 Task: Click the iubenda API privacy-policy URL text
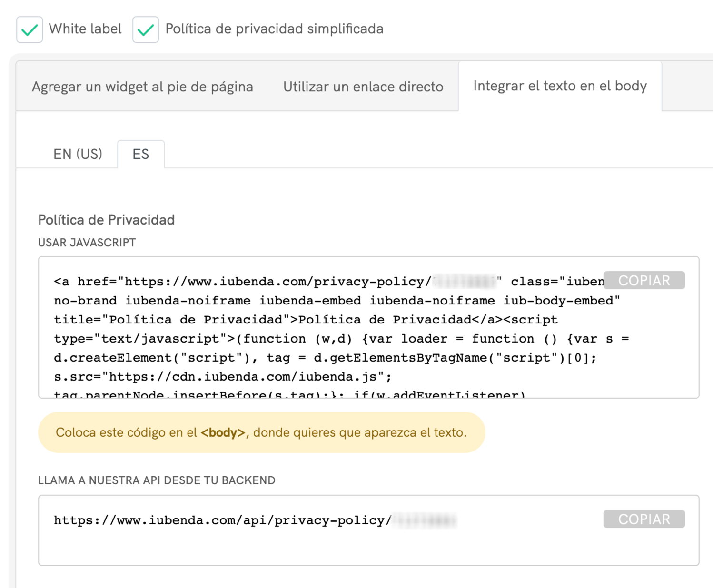pyautogui.click(x=222, y=520)
